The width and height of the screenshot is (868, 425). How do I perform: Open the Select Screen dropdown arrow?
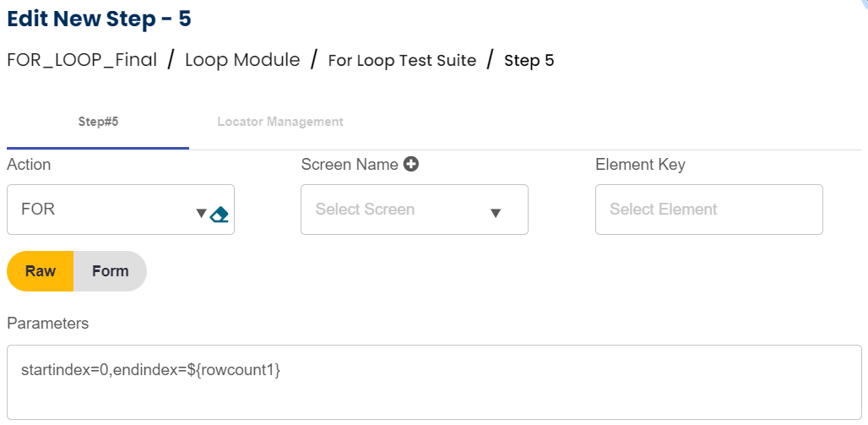click(x=496, y=213)
